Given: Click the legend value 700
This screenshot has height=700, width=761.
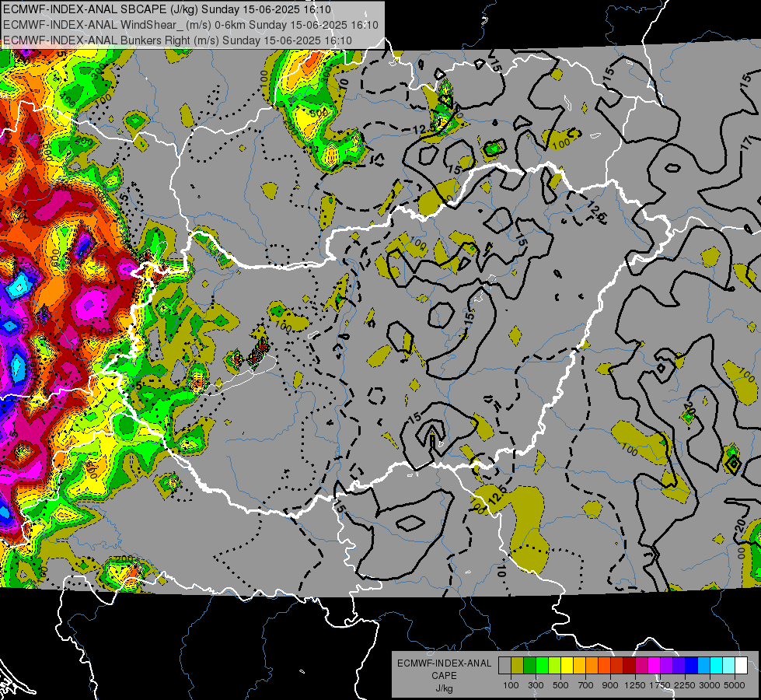Looking at the screenshot, I should (x=586, y=686).
